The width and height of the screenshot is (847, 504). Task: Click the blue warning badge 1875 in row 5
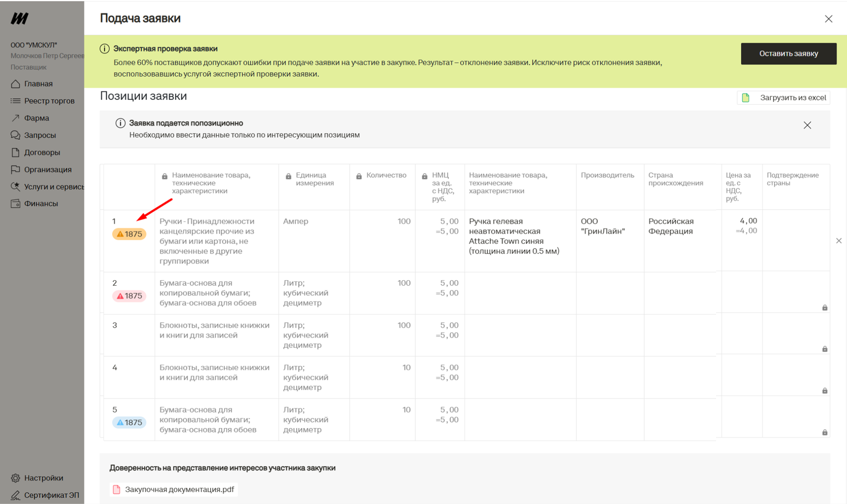[x=129, y=422]
